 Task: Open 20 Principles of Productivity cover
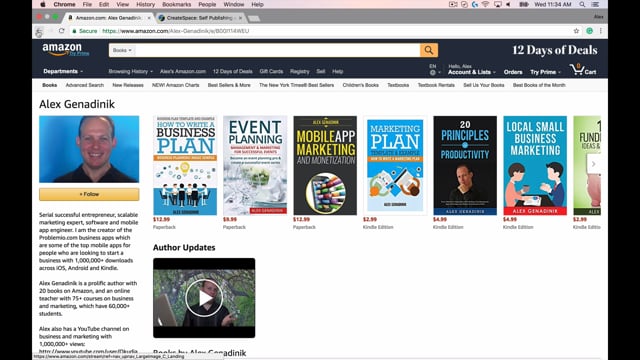click(x=465, y=165)
